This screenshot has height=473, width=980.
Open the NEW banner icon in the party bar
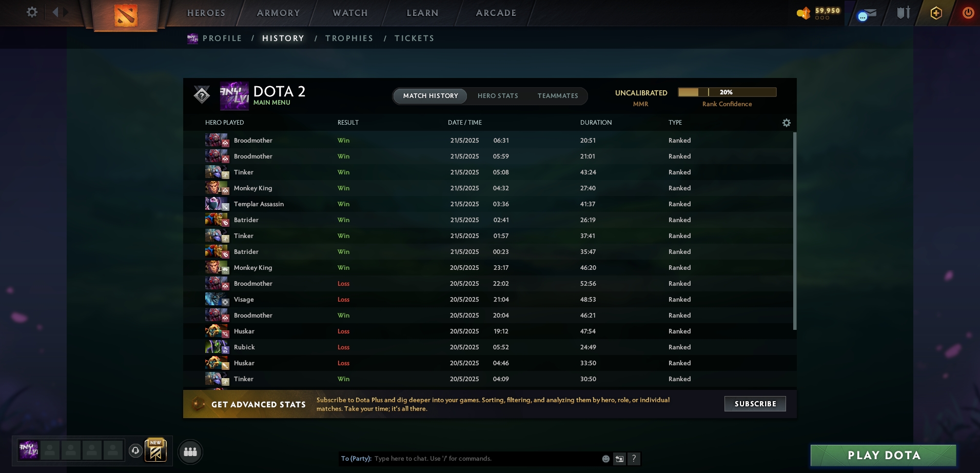click(155, 450)
